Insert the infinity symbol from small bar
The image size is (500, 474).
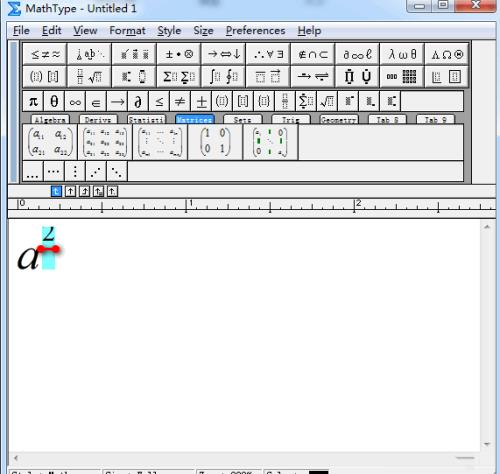75,101
